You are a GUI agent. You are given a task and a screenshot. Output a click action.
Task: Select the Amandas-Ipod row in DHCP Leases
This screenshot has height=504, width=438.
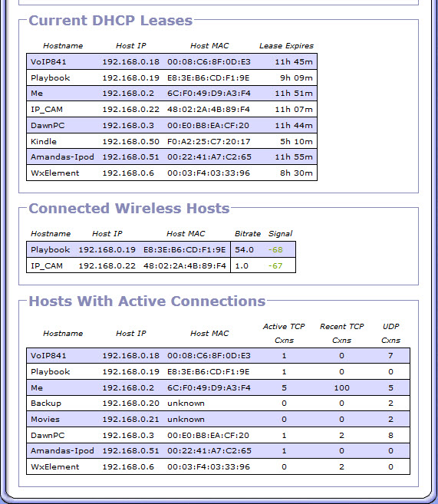pos(172,156)
